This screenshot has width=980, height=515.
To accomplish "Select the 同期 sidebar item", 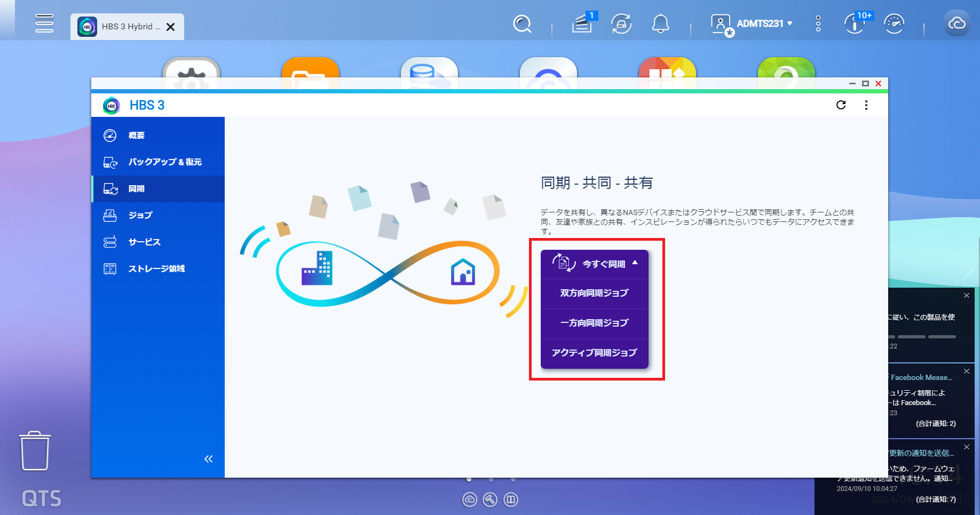I will click(158, 189).
